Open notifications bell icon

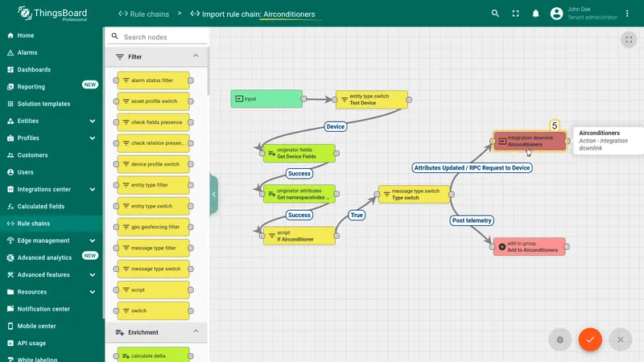pos(535,14)
